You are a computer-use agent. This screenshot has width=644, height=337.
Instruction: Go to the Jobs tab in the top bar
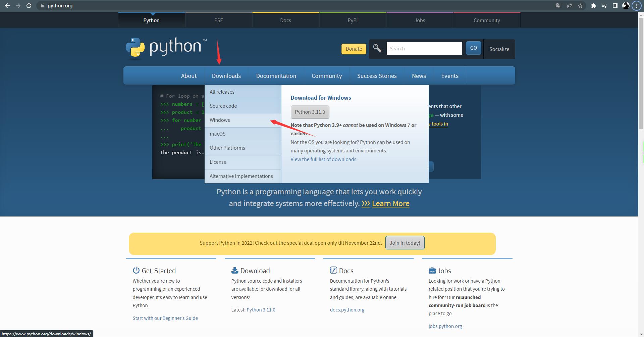point(420,20)
